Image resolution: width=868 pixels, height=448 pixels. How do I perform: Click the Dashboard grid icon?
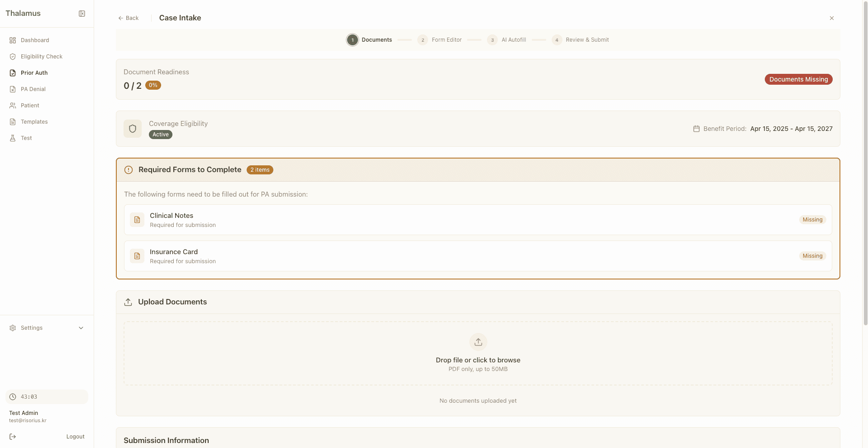tap(13, 40)
